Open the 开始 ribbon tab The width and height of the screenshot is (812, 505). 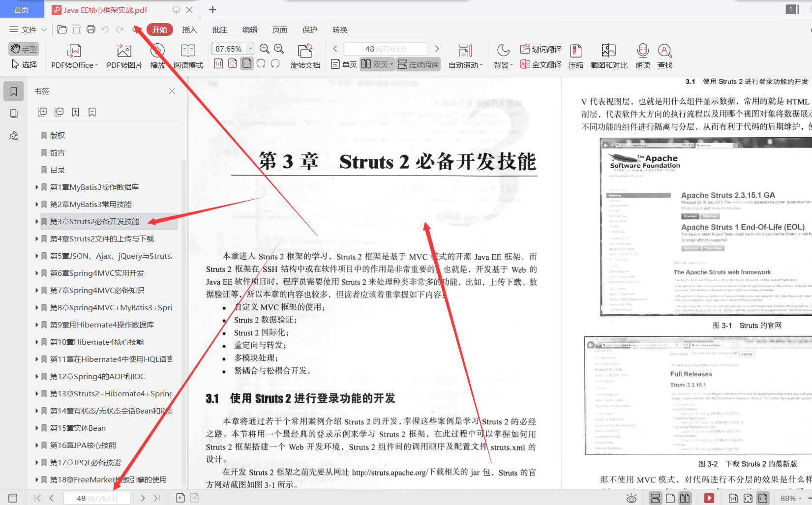[x=160, y=30]
